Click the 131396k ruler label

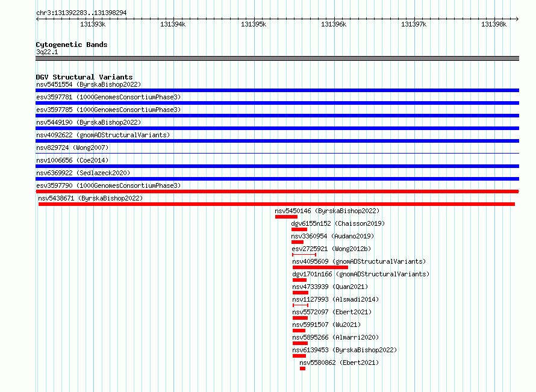(334, 24)
